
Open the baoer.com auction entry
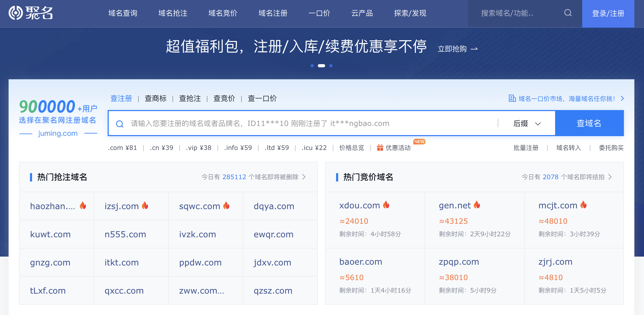(361, 262)
